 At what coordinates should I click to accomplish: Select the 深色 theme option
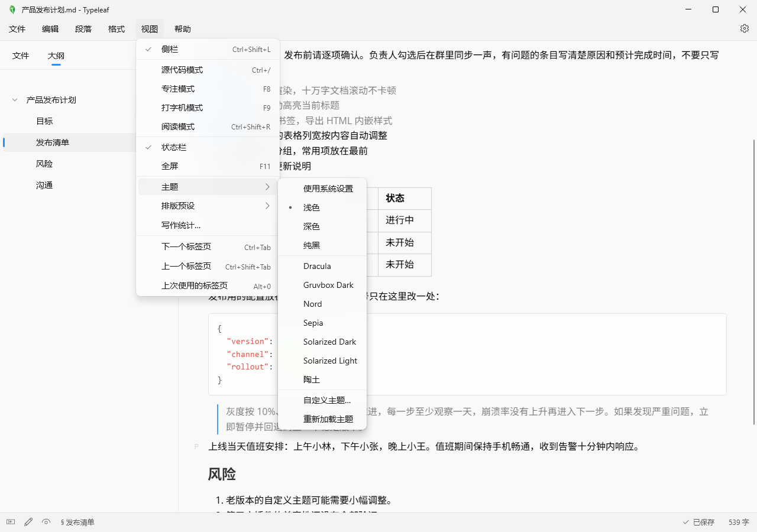coord(322,226)
